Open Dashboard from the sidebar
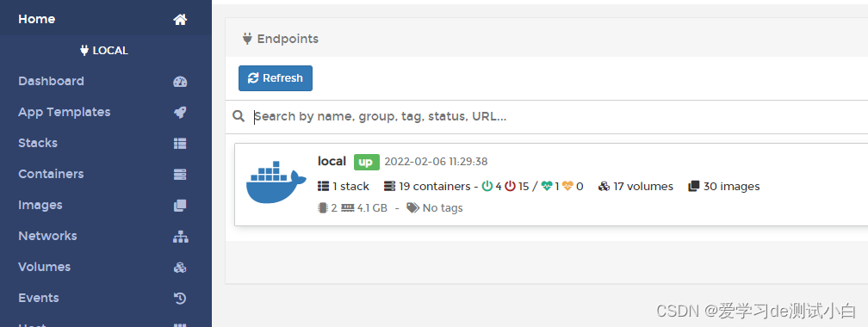The image size is (868, 327). coord(106,82)
